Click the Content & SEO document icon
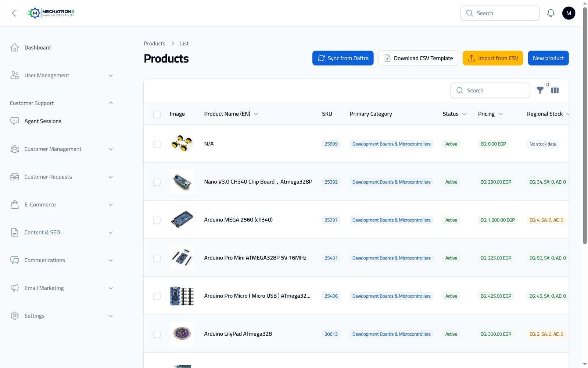Viewport: 588px width, 368px height. [x=15, y=233]
